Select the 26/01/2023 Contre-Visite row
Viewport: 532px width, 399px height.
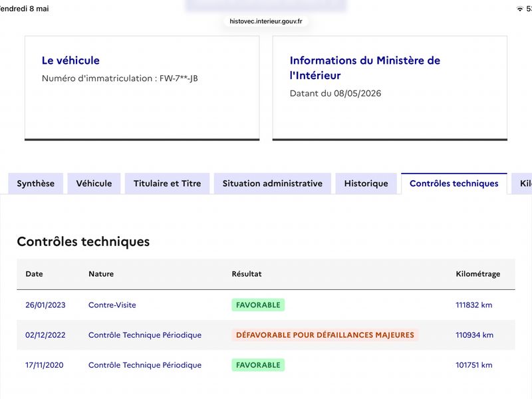point(266,305)
